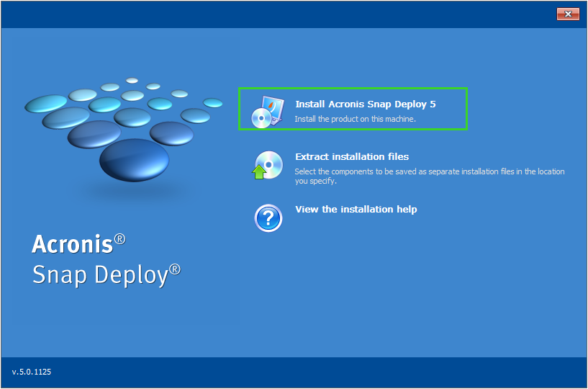
Task: Click the 'Snap Deploy' product name text
Action: 101,274
